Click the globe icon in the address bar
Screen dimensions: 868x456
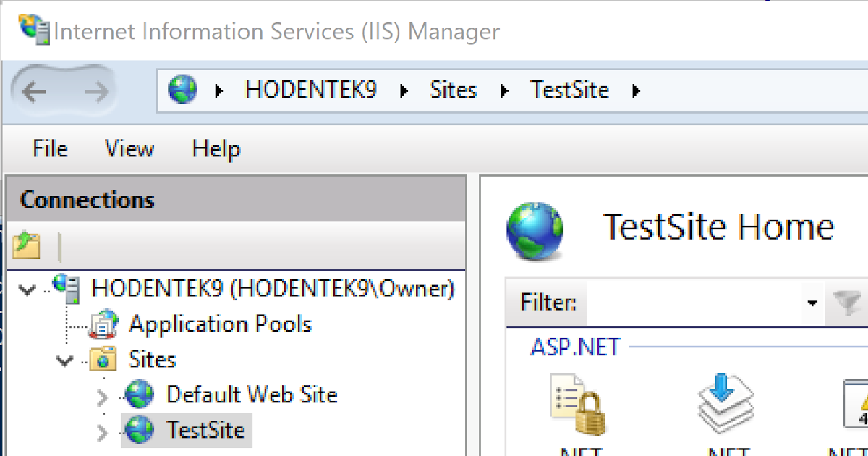182,89
